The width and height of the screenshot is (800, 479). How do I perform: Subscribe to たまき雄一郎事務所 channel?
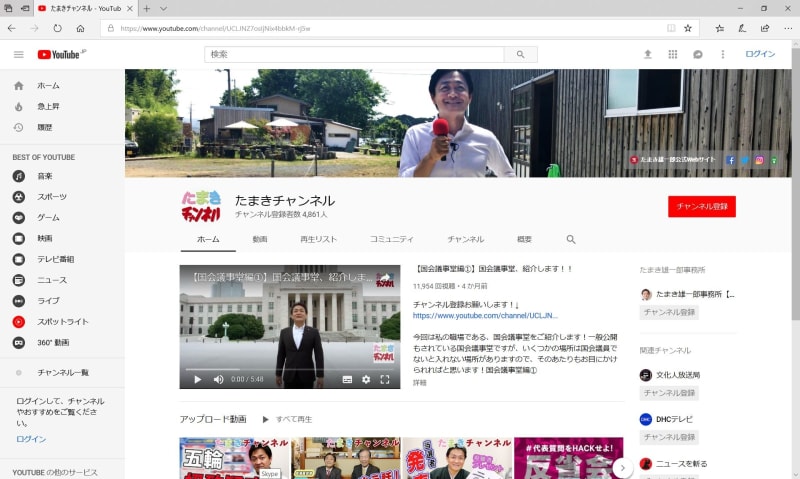pos(669,312)
